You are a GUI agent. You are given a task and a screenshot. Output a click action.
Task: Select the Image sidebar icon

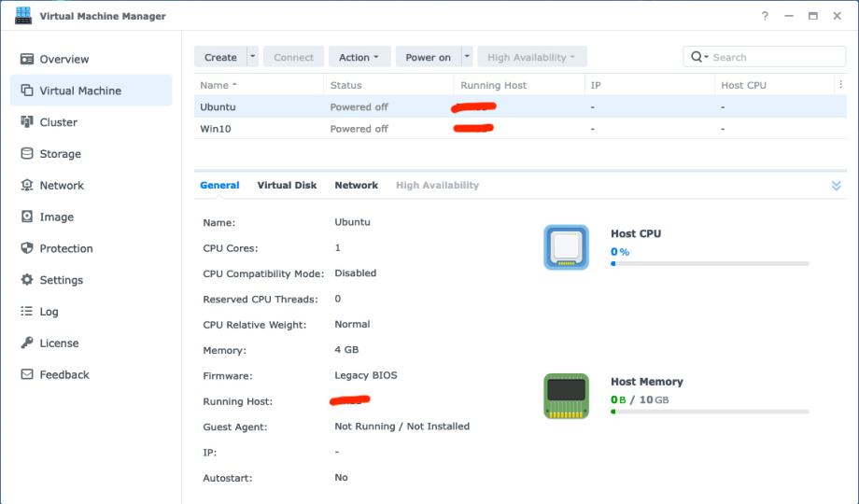[x=27, y=217]
